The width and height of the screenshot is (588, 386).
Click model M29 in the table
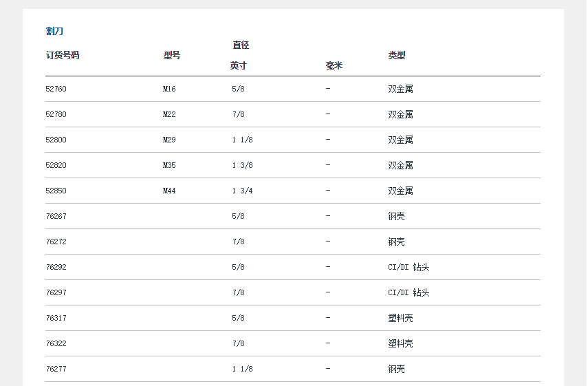(169, 140)
